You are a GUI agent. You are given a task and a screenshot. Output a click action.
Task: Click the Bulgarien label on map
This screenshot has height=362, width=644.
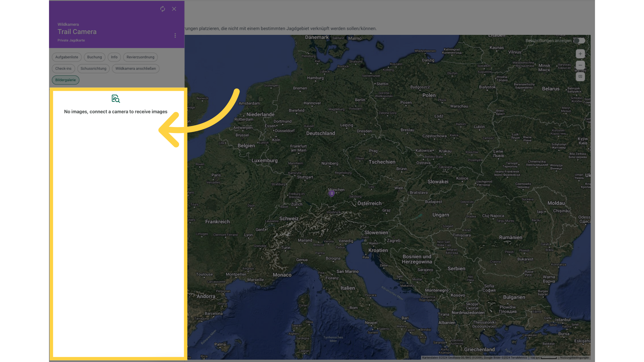tap(514, 297)
